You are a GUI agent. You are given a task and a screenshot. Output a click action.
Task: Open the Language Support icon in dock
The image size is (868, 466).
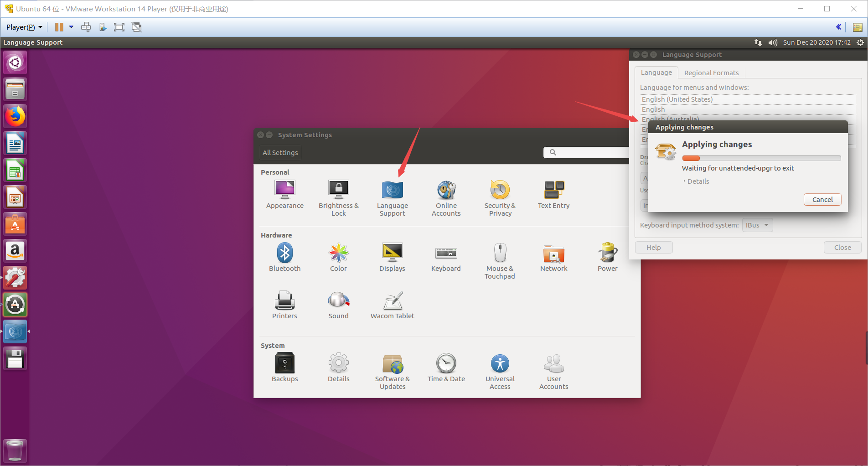[x=15, y=331]
